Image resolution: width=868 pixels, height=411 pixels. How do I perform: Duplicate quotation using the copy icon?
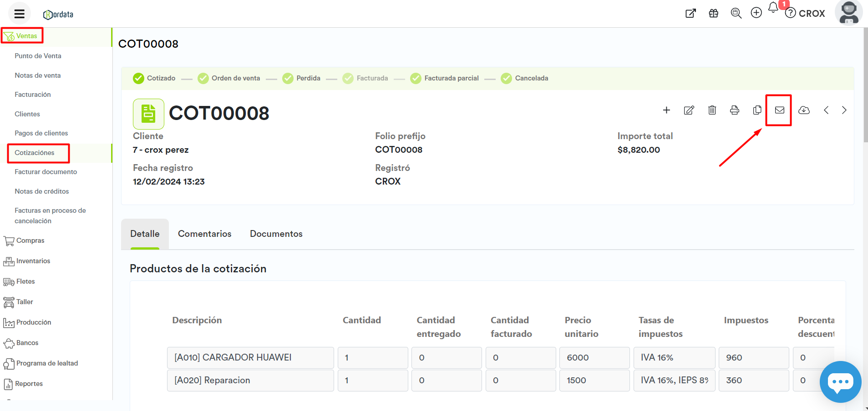[757, 110]
